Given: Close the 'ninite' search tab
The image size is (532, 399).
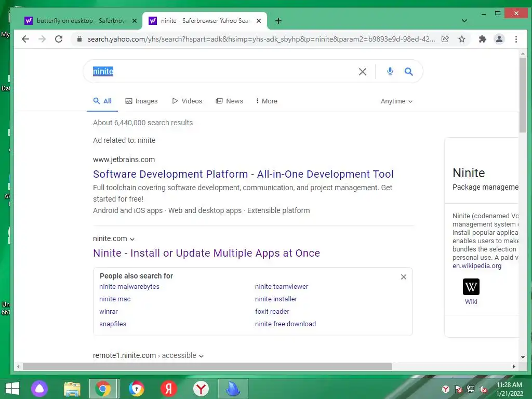Looking at the screenshot, I should click(x=259, y=21).
